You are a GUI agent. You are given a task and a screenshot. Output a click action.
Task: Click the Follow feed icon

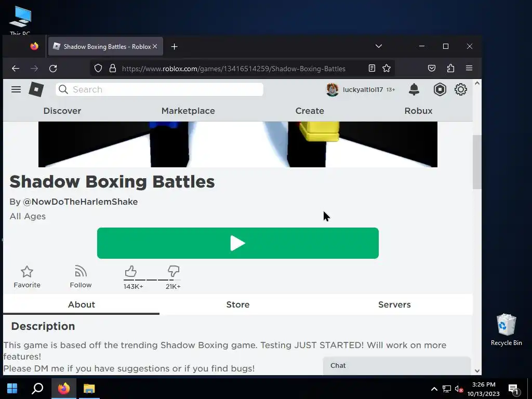point(81,271)
